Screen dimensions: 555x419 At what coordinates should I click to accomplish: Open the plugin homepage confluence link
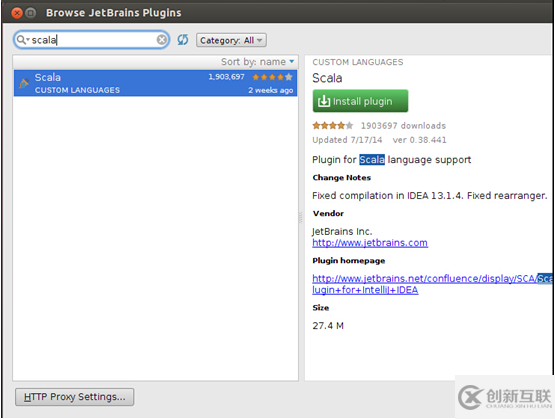[x=432, y=284]
